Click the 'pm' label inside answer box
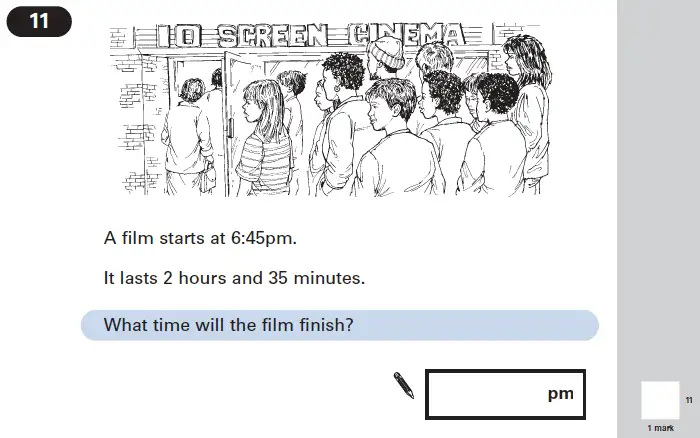This screenshot has height=438, width=700. pos(561,394)
